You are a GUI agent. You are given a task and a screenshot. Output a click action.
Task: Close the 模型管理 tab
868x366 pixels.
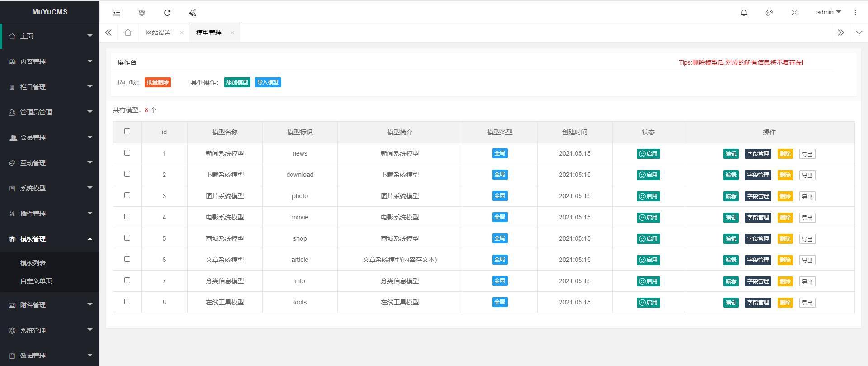click(x=232, y=33)
